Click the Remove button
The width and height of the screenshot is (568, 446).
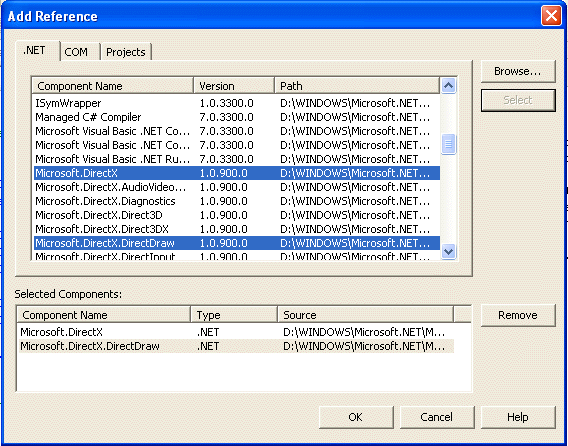pos(518,315)
